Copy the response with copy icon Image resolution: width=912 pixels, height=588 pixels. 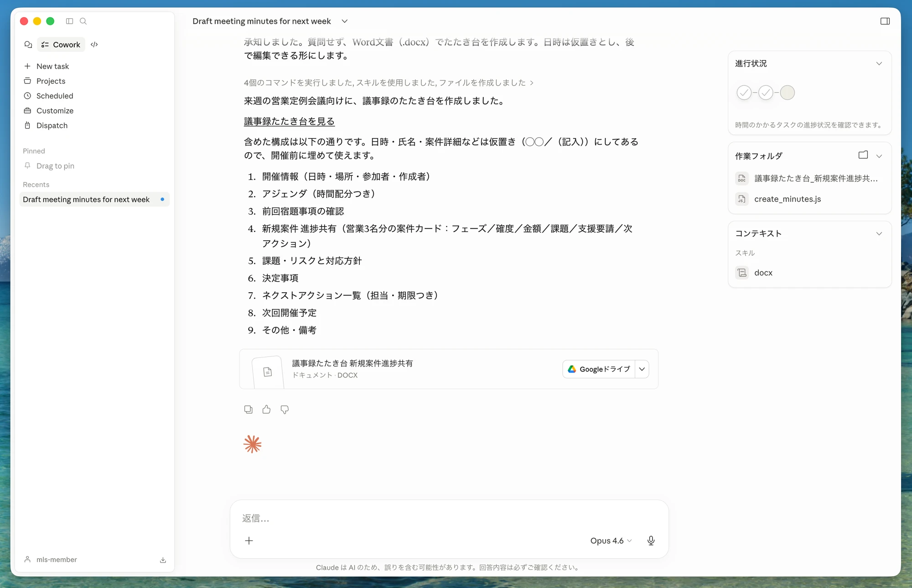[x=248, y=409]
